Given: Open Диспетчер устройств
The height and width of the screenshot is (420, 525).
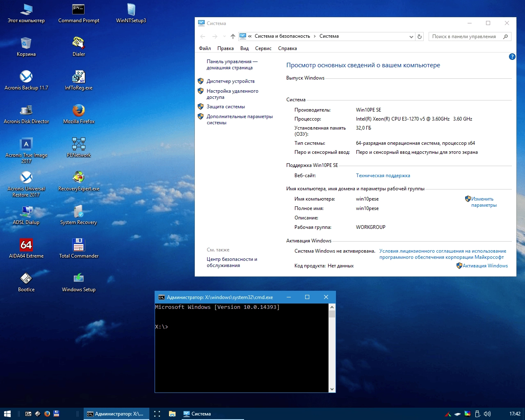Looking at the screenshot, I should 231,81.
